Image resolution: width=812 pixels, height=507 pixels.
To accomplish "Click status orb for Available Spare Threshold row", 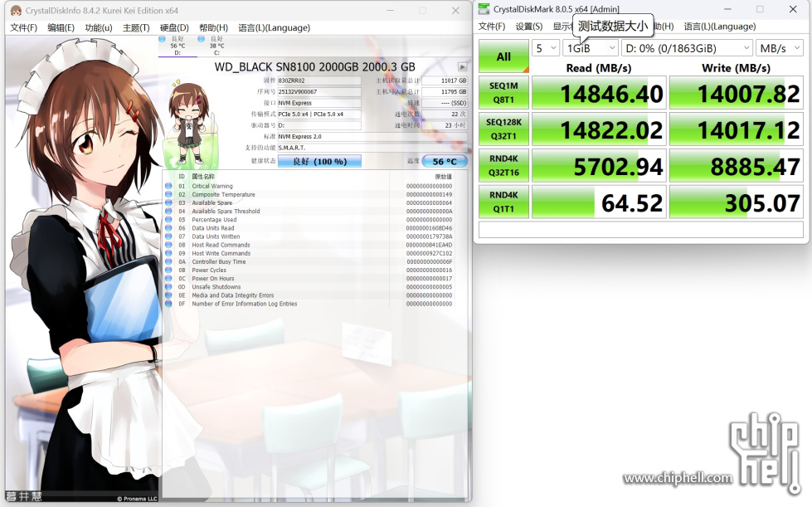I will [x=168, y=211].
